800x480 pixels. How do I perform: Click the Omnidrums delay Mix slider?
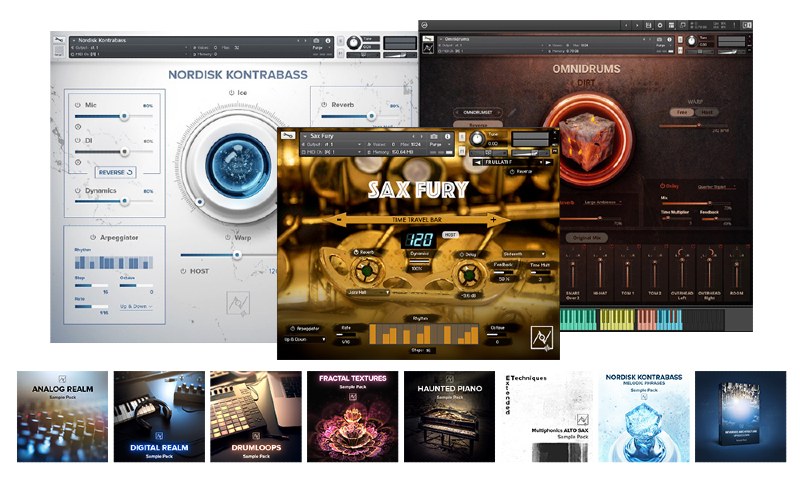pyautogui.click(x=696, y=203)
